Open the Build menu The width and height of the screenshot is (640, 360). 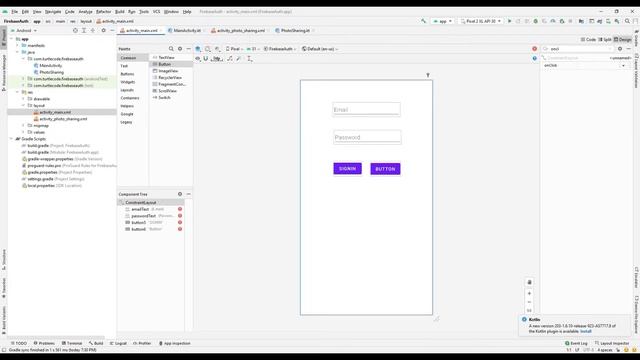pos(120,12)
